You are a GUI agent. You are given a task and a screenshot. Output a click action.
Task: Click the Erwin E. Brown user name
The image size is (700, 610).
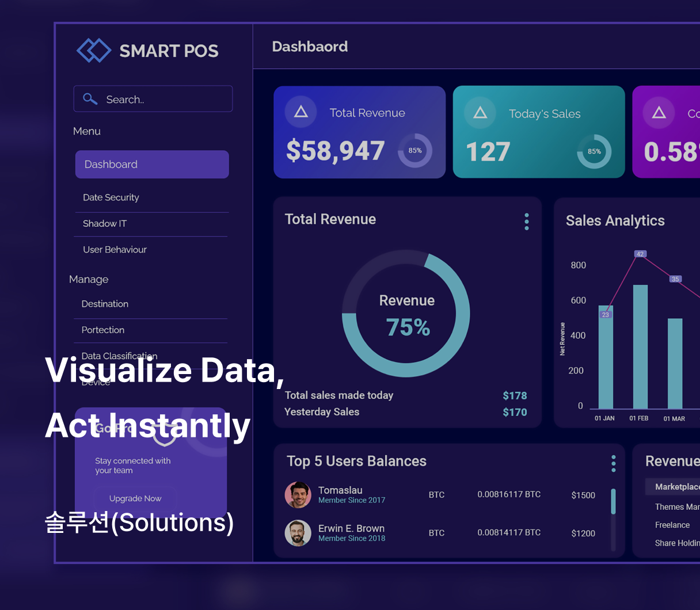(351, 528)
